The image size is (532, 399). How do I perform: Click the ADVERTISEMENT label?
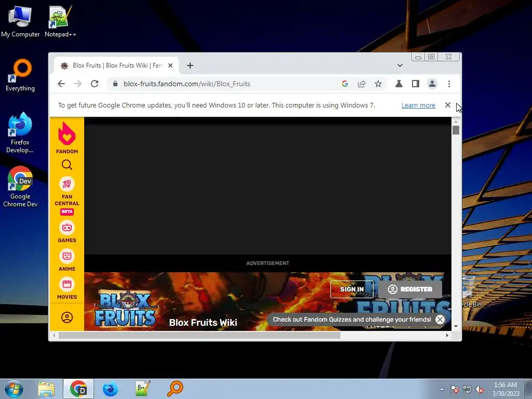point(268,263)
